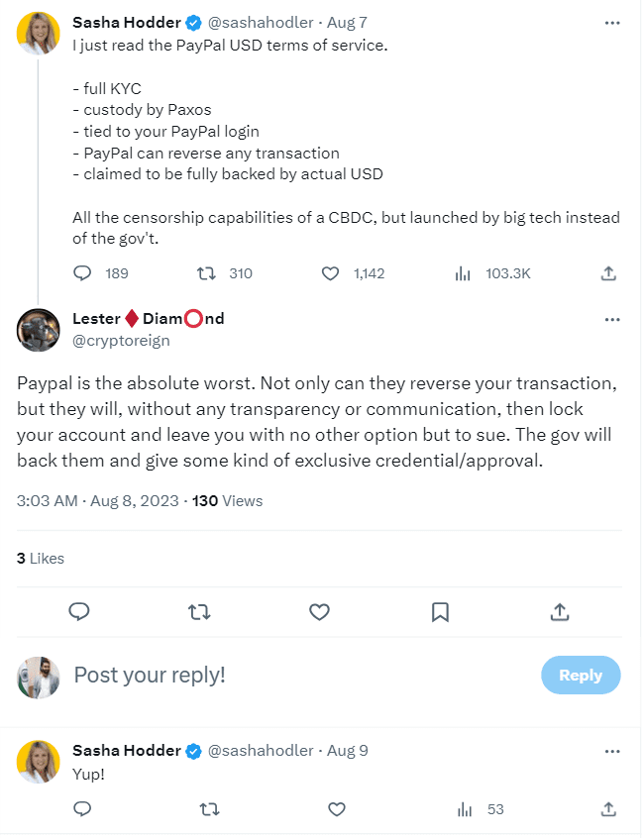Open more options on the 'Yup!' reply

pos(612,750)
